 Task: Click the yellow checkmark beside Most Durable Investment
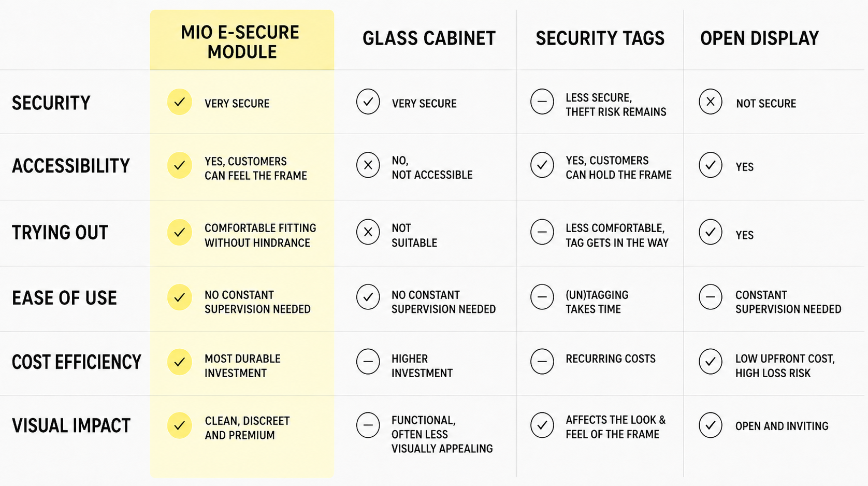click(180, 362)
